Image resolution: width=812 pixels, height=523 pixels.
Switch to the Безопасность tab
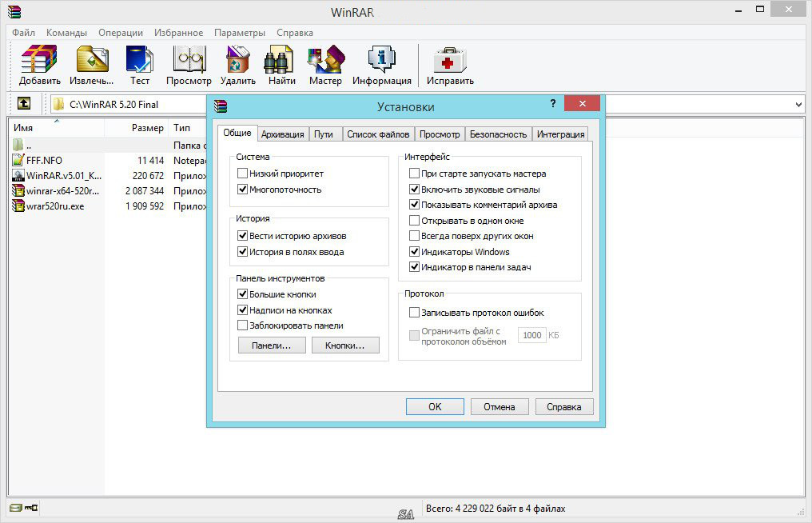click(x=498, y=134)
